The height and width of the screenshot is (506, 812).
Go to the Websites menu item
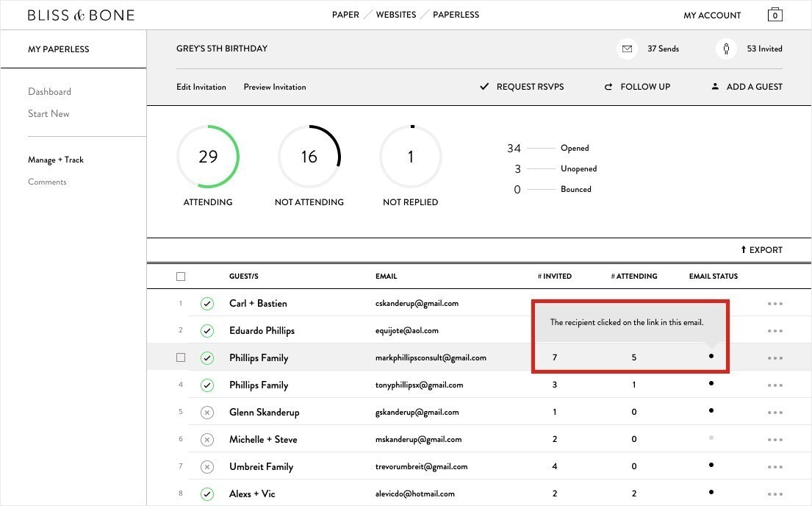click(396, 15)
